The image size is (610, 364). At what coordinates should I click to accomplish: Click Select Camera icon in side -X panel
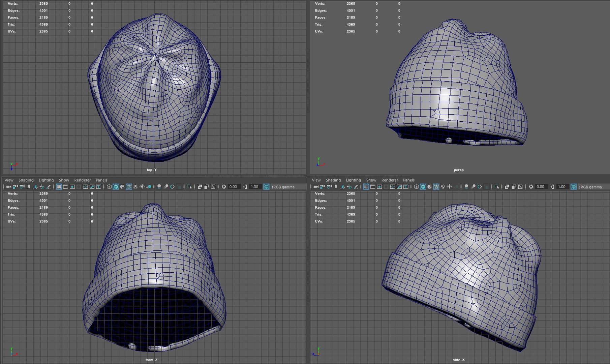[316, 187]
